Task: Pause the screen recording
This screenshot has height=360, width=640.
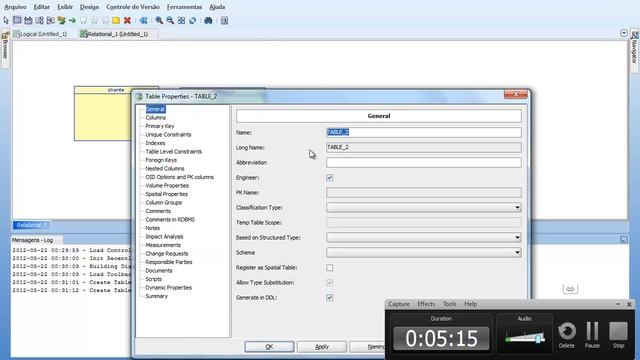Action: 592,335
